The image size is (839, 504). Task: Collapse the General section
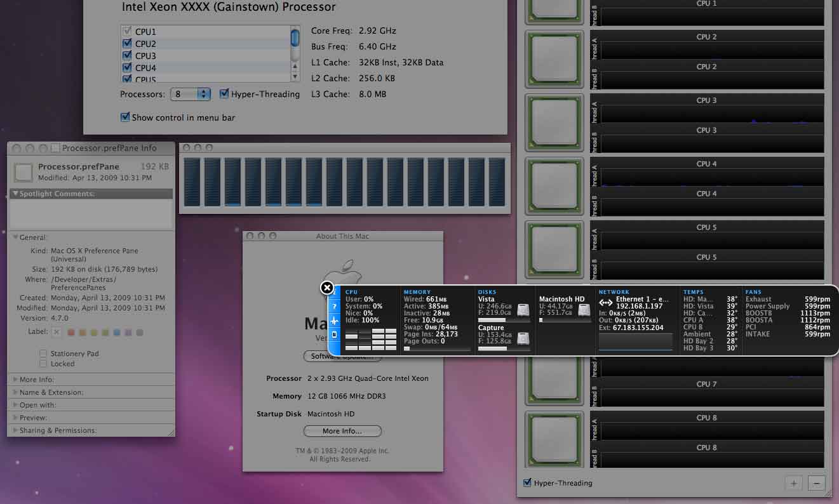(15, 237)
